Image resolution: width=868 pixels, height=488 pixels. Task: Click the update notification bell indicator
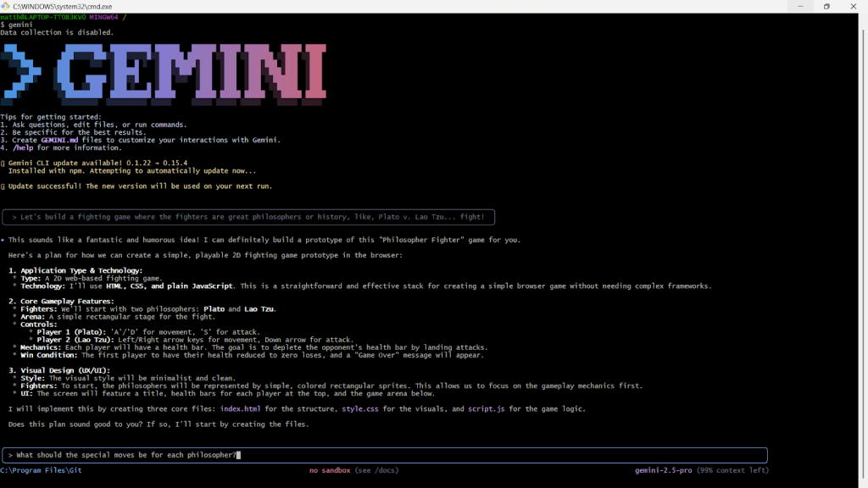(x=5, y=162)
